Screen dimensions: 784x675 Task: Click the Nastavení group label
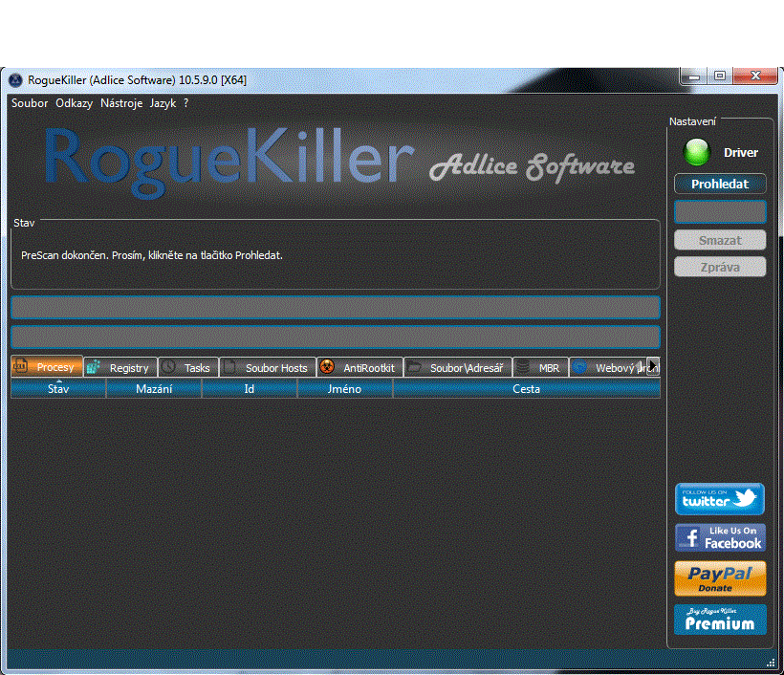coord(692,121)
